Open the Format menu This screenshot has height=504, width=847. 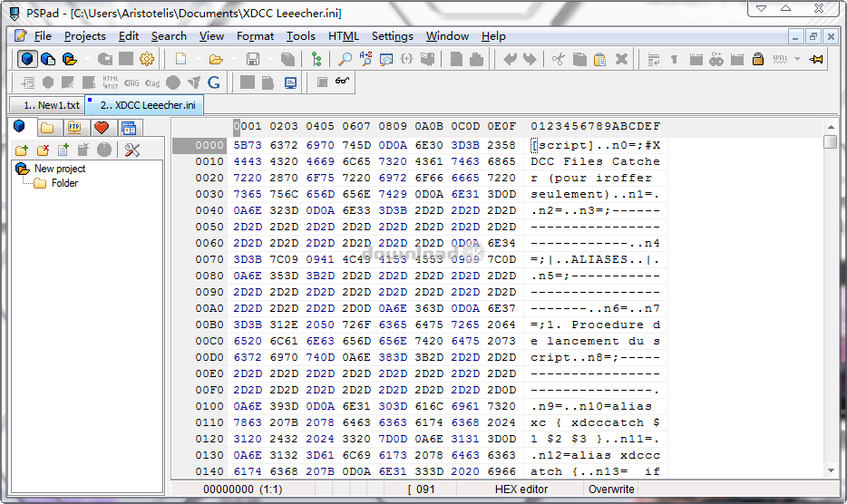coord(255,36)
